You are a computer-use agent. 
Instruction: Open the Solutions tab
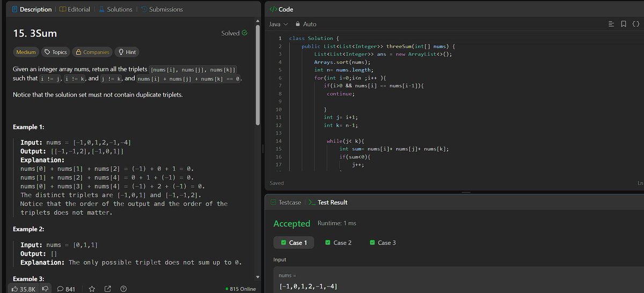(x=115, y=9)
